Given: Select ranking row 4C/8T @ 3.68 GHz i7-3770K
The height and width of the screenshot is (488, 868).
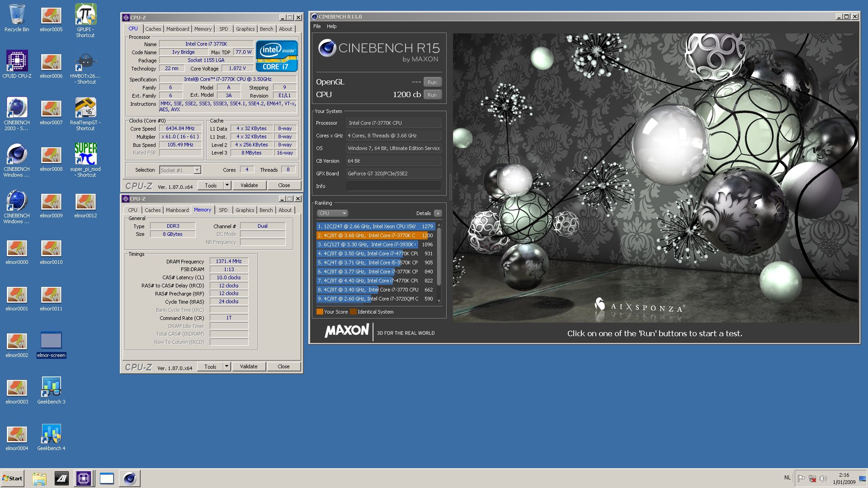Looking at the screenshot, I should click(x=375, y=235).
